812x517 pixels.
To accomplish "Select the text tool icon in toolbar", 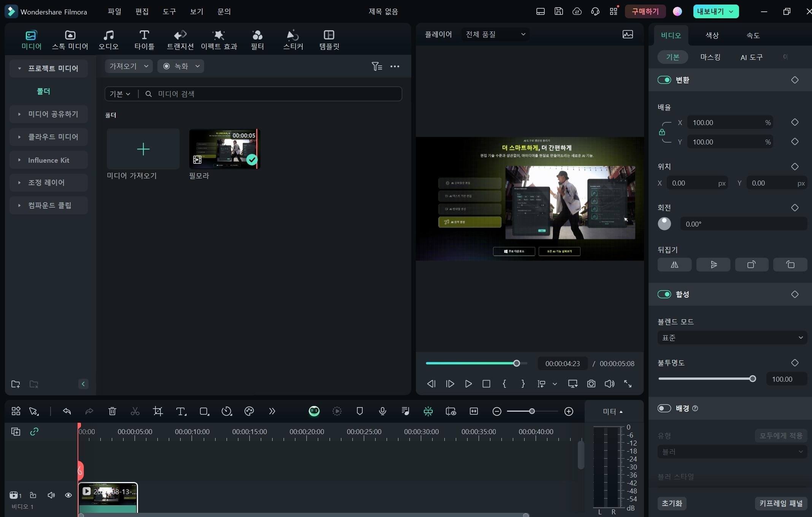I will click(181, 411).
